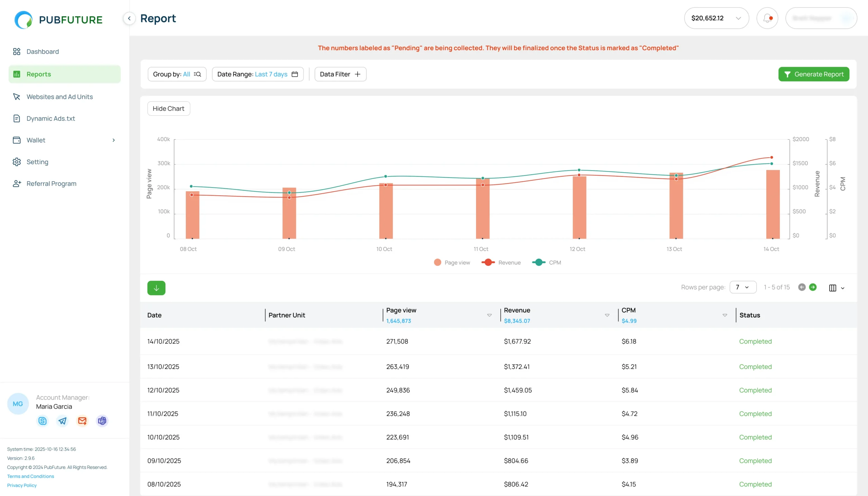Email the account manager via mail icon
Viewport: 868px width, 496px height.
(x=82, y=421)
